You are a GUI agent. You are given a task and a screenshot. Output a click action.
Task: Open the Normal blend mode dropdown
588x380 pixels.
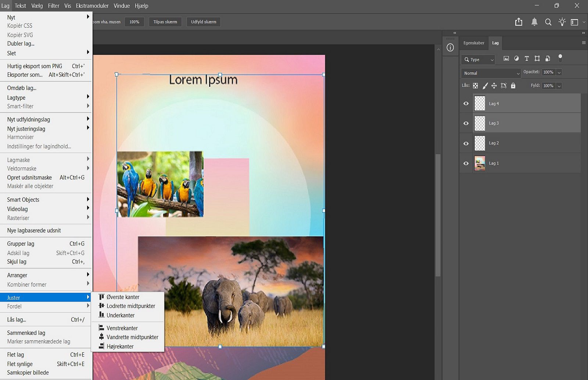point(491,73)
